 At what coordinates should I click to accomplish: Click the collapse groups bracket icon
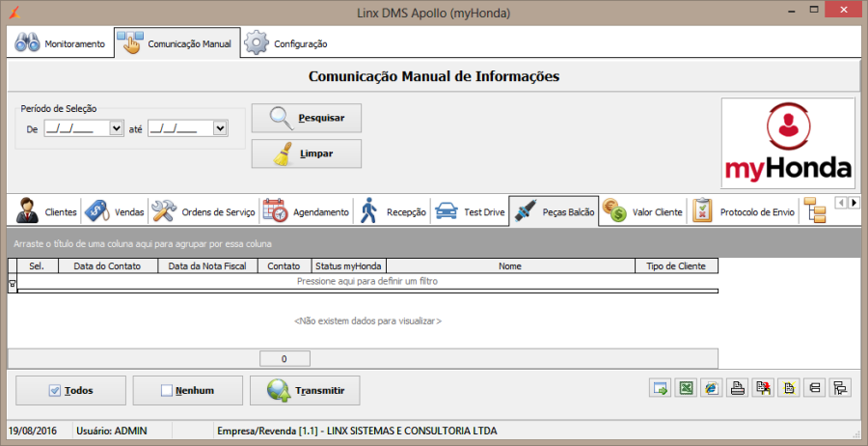(x=814, y=388)
